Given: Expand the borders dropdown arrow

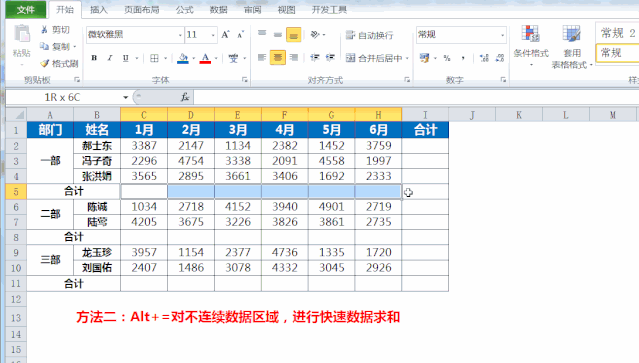Looking at the screenshot, I should [x=165, y=58].
